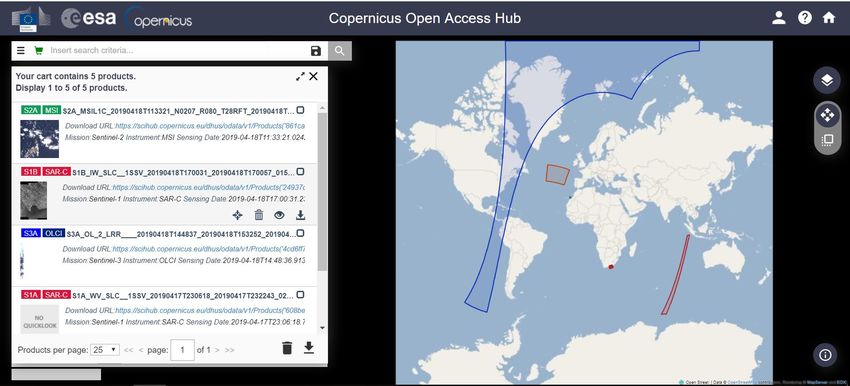Expand the cart panel to full size
The width and height of the screenshot is (850, 386).
tap(300, 77)
